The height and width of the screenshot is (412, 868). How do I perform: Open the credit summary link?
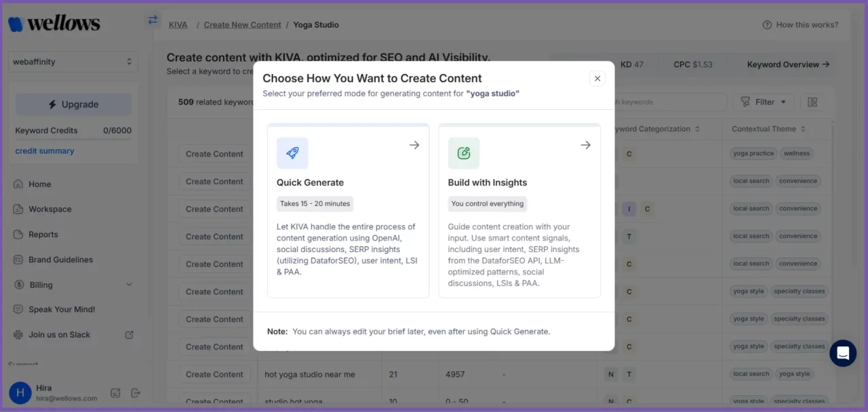(45, 151)
